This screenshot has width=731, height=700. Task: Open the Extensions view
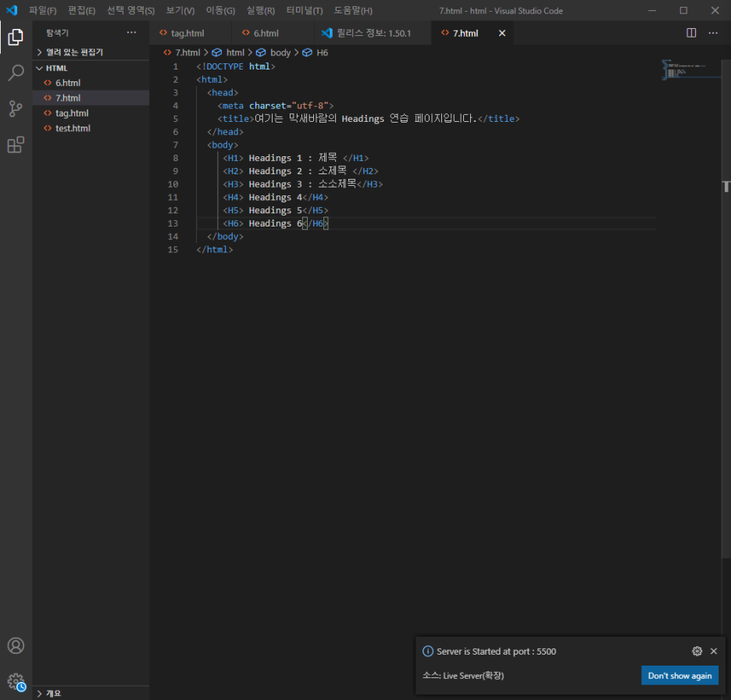[x=16, y=145]
